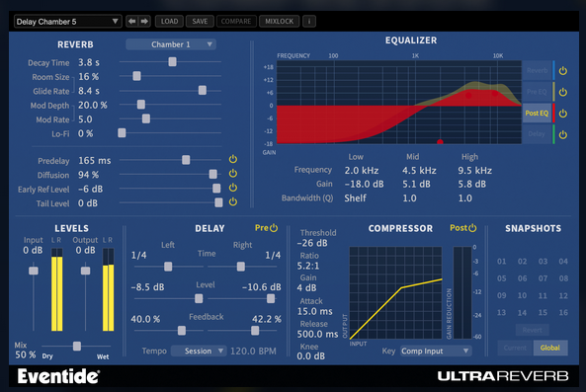586x392 pixels.
Task: Select the Reverb EQ tab
Action: pos(537,70)
